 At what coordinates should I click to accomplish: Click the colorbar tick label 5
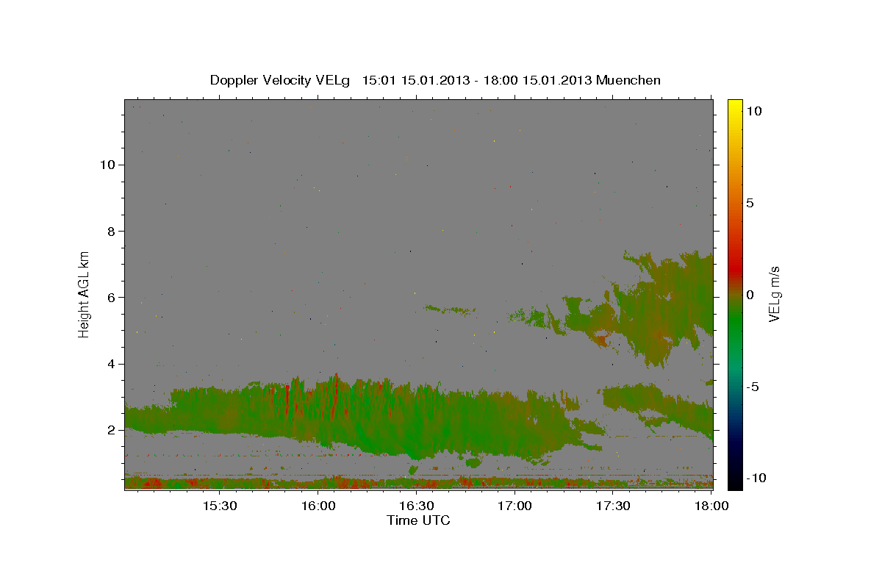(750, 203)
